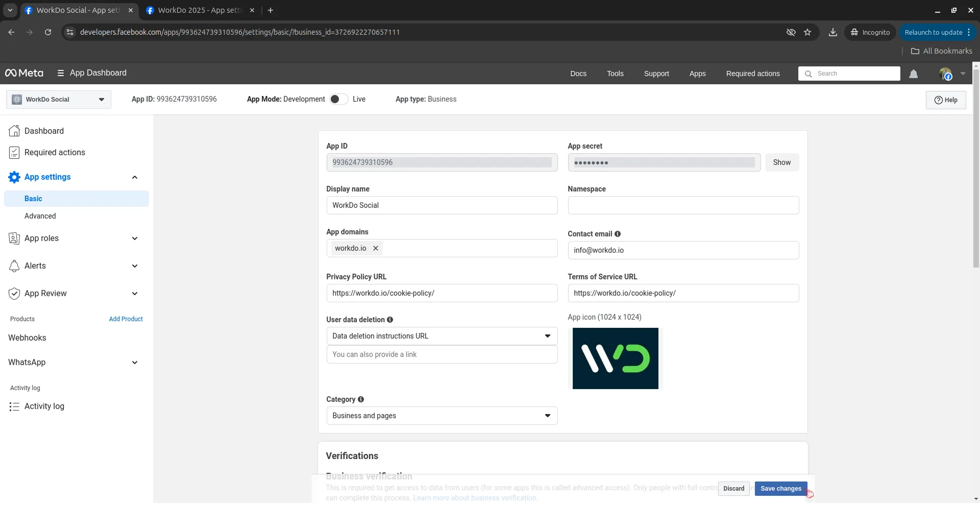Open the profile avatar menu

945,74
